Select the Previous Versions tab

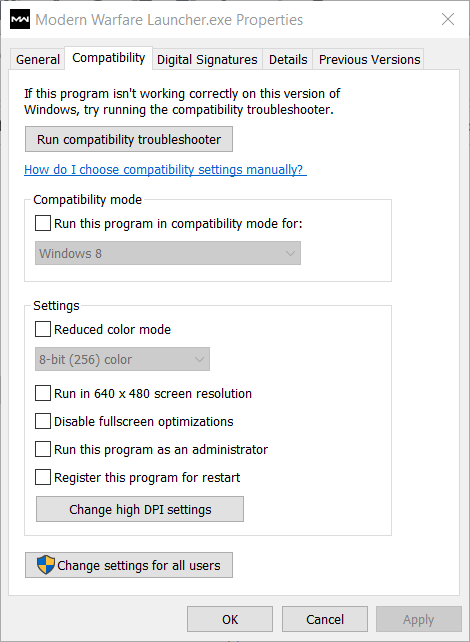(369, 59)
